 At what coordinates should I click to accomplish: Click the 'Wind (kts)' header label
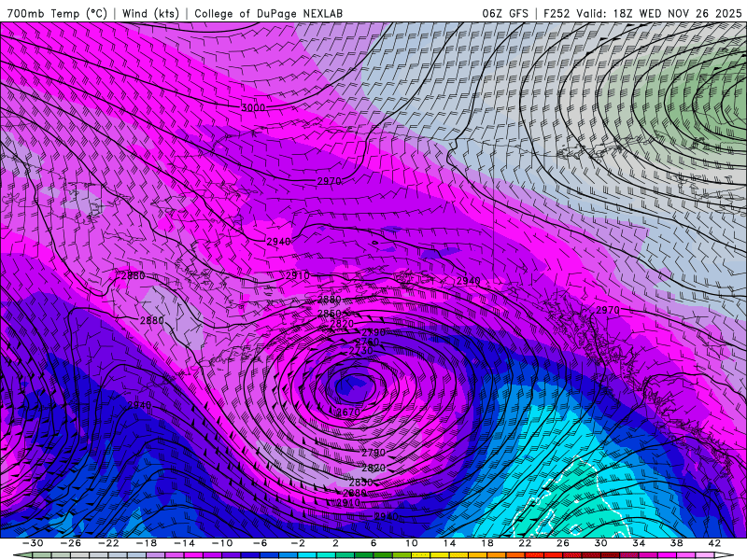coord(150,13)
